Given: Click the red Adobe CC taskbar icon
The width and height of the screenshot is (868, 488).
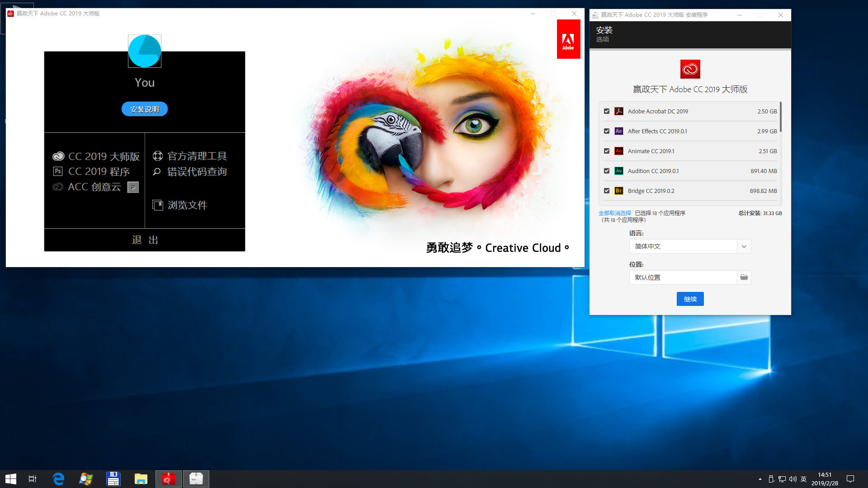Looking at the screenshot, I should (169, 479).
